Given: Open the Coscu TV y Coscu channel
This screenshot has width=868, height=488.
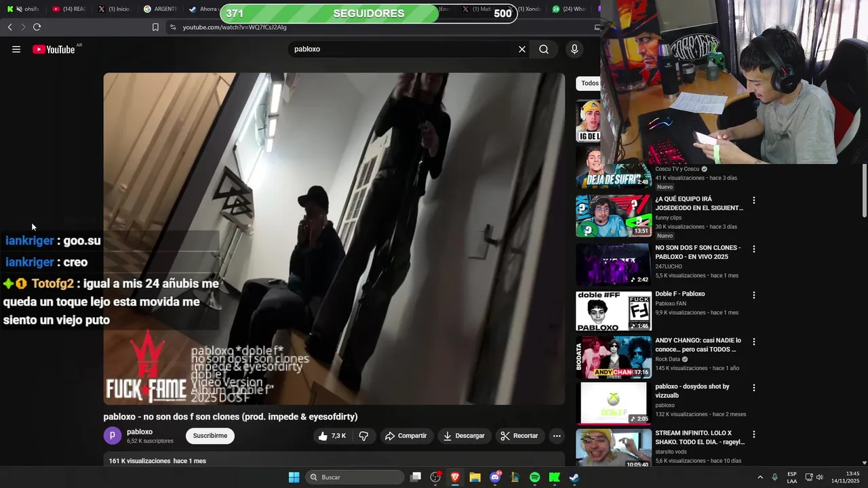Looking at the screenshot, I should 677,169.
